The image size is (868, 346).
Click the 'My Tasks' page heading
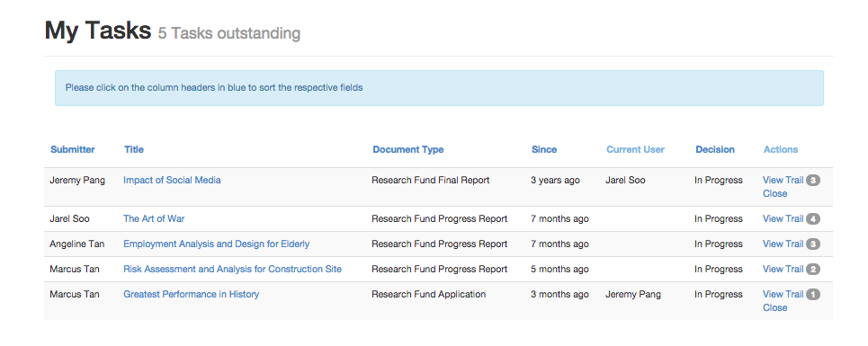[x=97, y=30]
